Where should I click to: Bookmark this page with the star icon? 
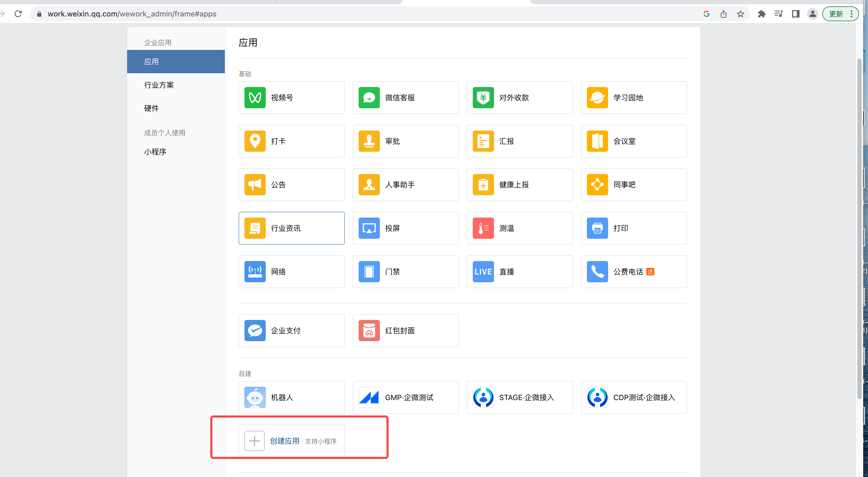coord(740,14)
